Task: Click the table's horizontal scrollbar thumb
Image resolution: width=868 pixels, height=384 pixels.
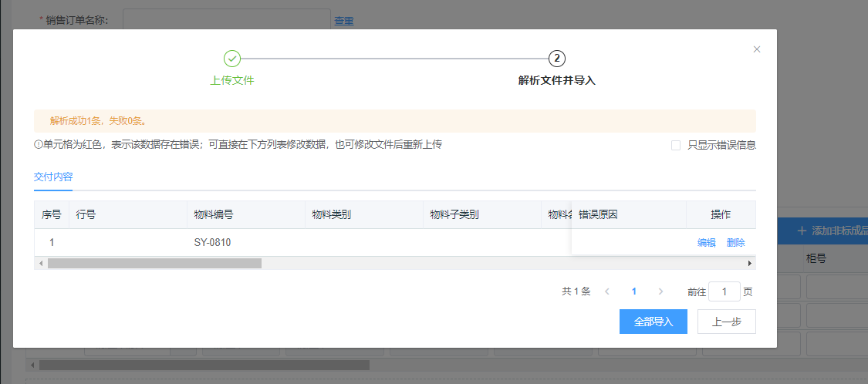Action: click(154, 263)
